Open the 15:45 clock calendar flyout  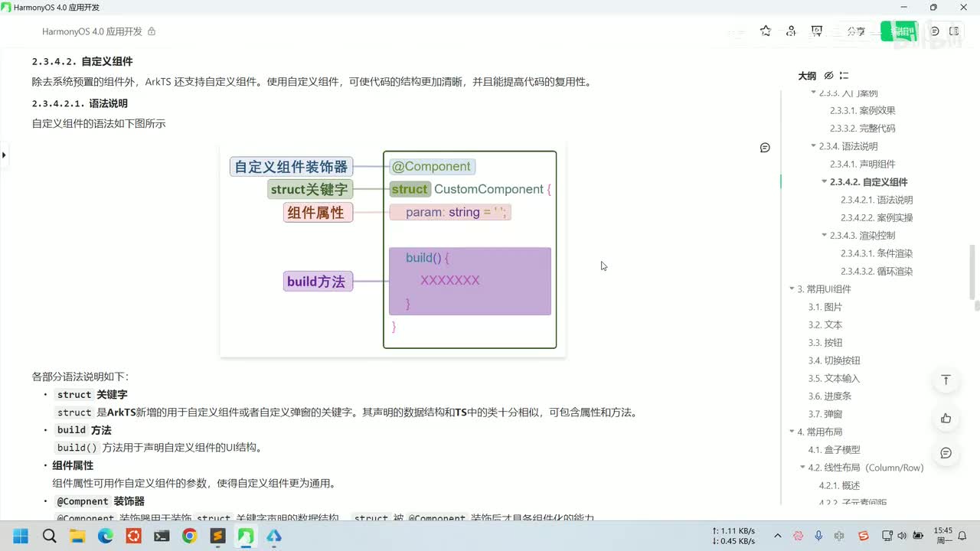[x=943, y=536]
